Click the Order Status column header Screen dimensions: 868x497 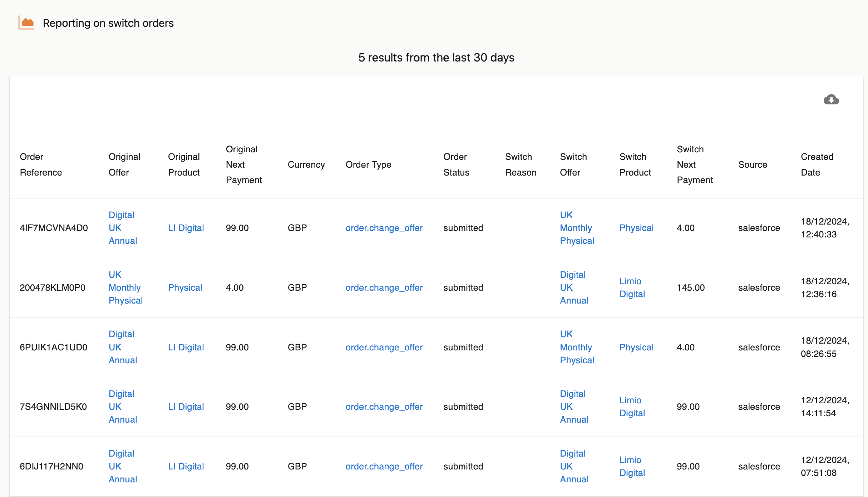pyautogui.click(x=456, y=164)
